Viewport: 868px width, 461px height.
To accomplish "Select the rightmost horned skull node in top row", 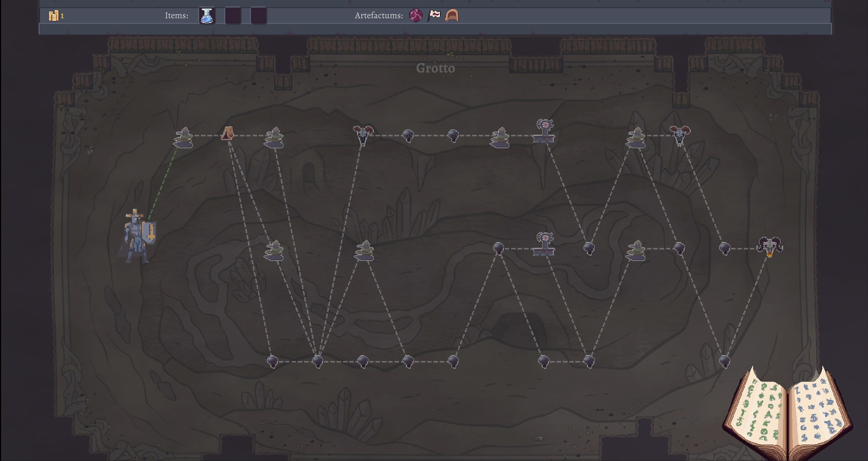I will click(x=680, y=135).
